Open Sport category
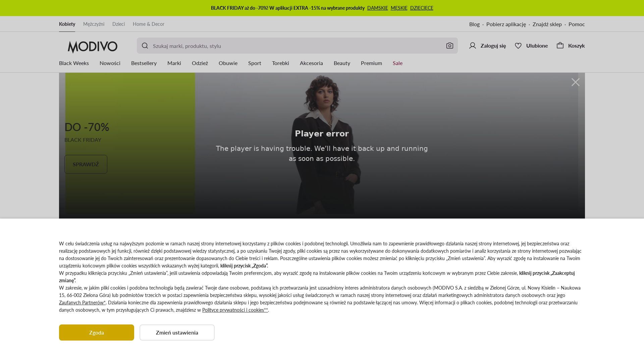The width and height of the screenshot is (644, 362). point(255,63)
